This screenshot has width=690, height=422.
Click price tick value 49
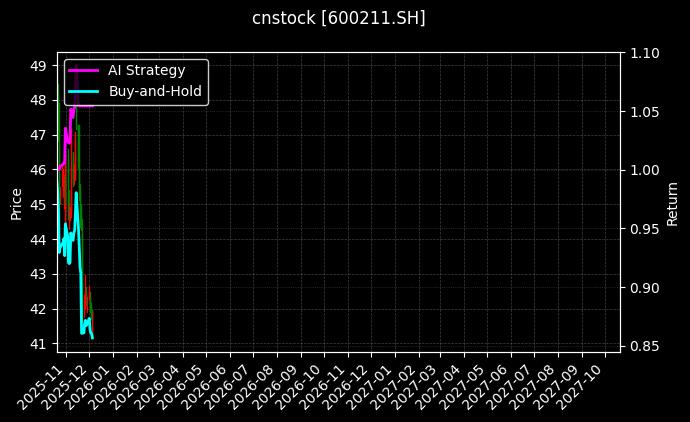click(x=38, y=66)
